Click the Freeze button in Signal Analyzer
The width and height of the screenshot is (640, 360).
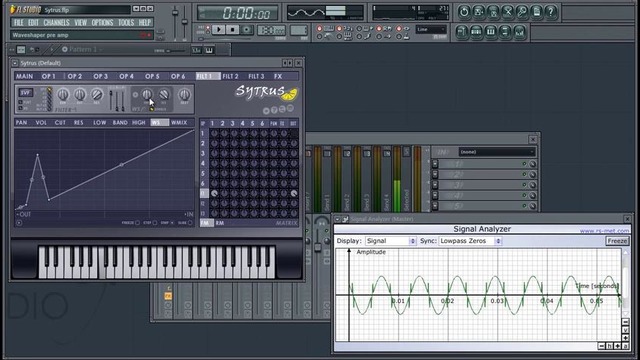pos(617,241)
